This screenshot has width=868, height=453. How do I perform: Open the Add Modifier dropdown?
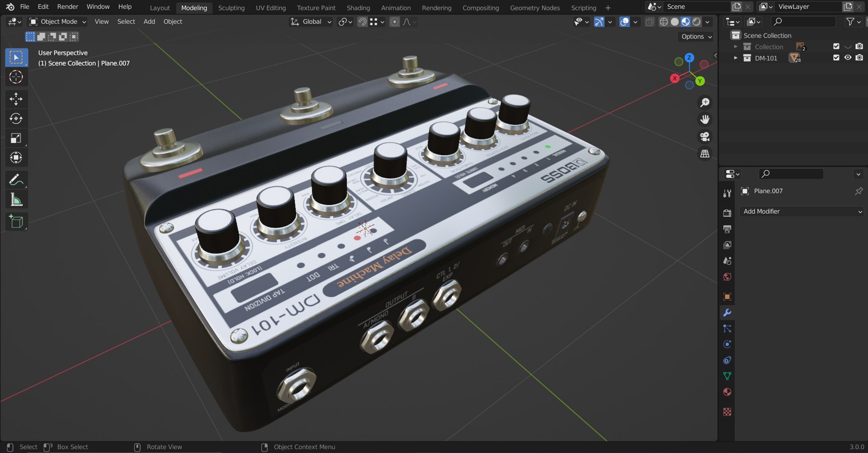coord(802,211)
